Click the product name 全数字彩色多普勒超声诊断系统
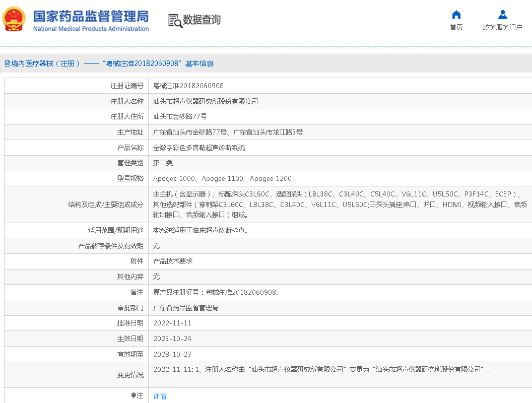This screenshot has width=532, height=403. coord(199,148)
